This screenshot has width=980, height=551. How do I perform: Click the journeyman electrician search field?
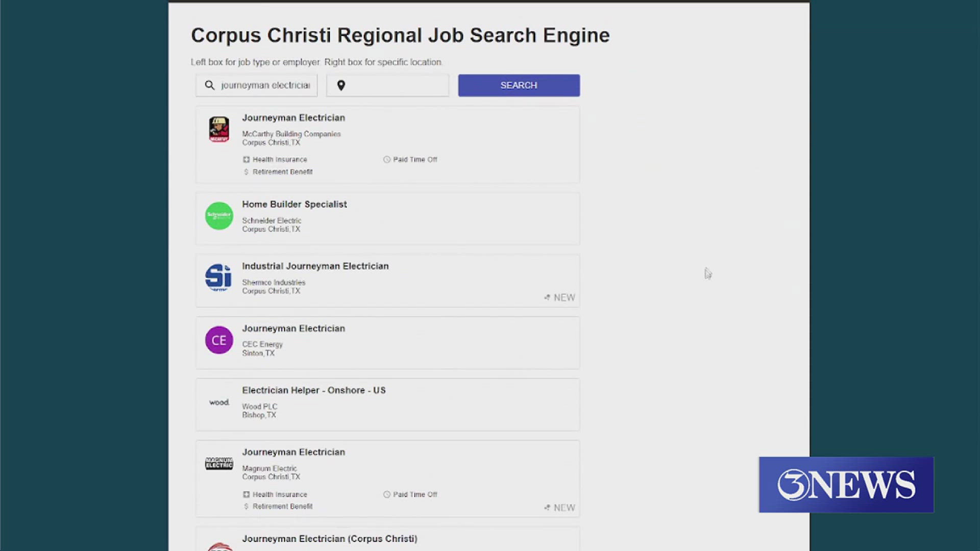pyautogui.click(x=265, y=85)
